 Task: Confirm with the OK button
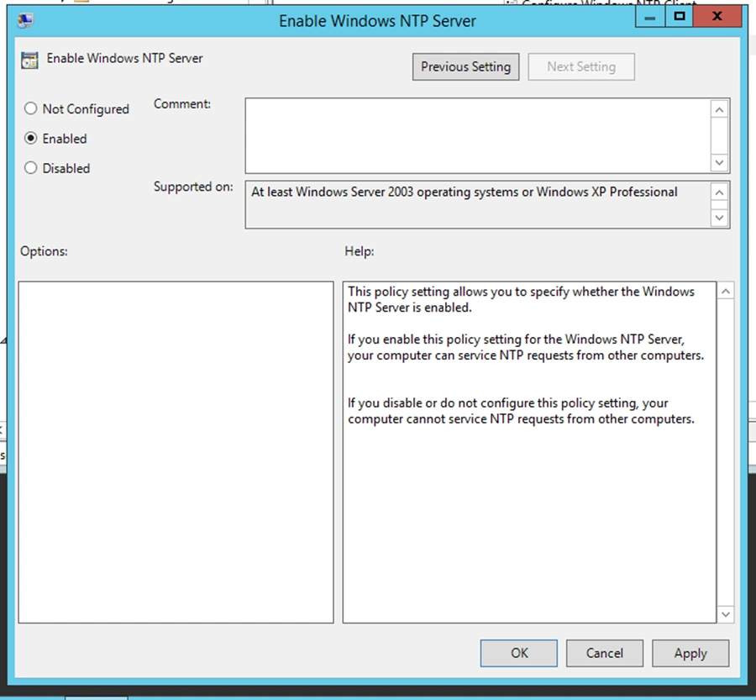click(519, 653)
